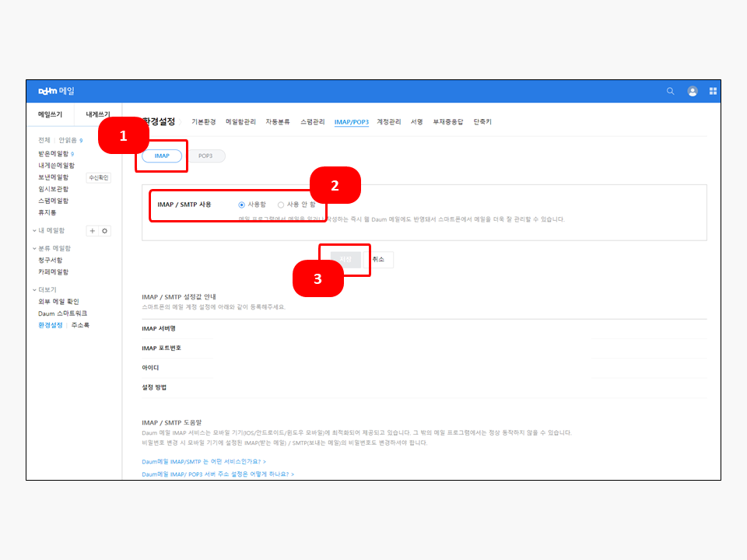Click the search magnifier icon in header

pyautogui.click(x=670, y=91)
